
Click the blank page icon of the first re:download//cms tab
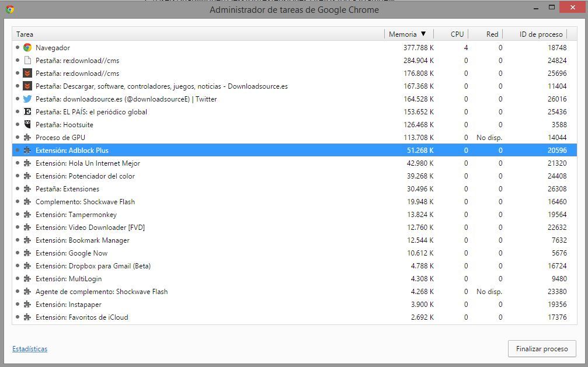[x=27, y=60]
